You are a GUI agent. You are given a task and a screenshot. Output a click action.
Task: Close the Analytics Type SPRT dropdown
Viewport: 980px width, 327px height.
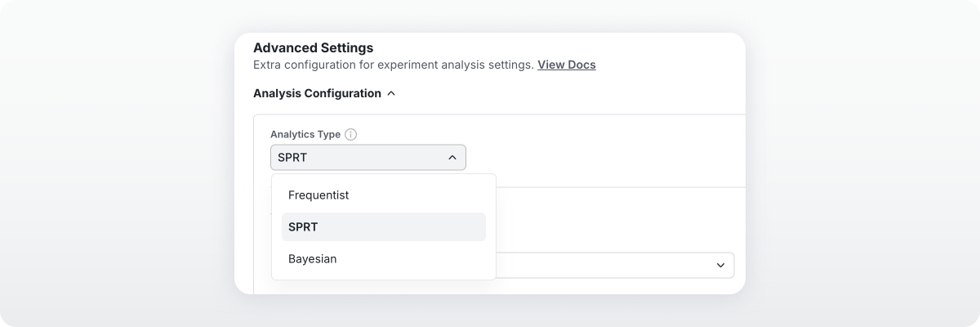click(x=368, y=158)
